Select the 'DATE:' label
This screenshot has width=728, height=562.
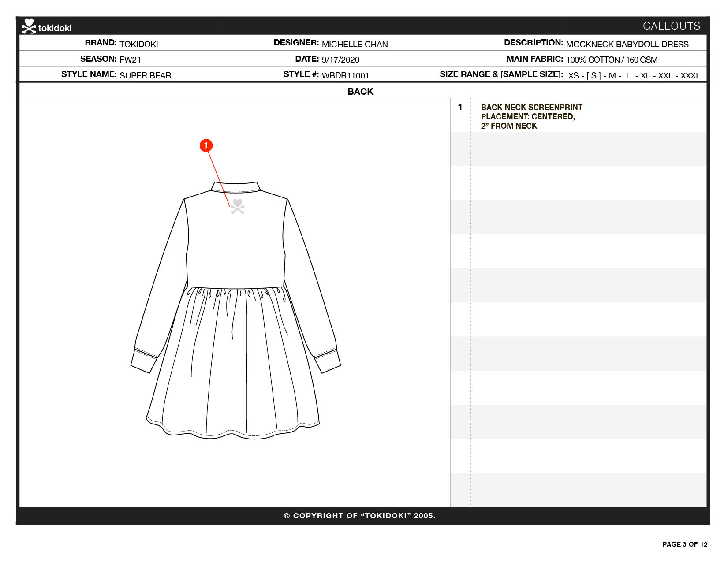pyautogui.click(x=307, y=59)
